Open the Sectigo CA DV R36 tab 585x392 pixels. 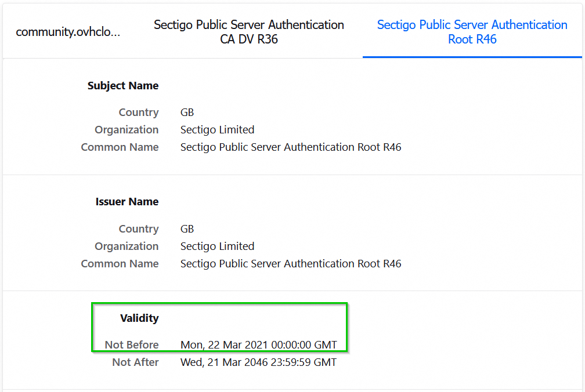248,32
